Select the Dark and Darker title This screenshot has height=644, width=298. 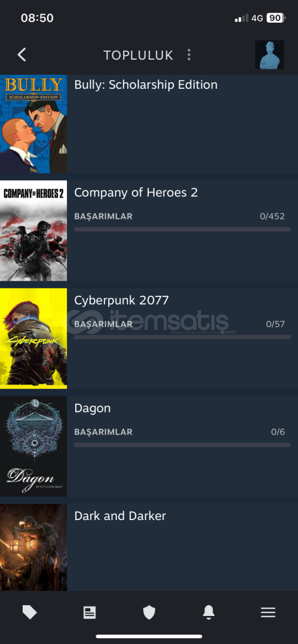(120, 516)
